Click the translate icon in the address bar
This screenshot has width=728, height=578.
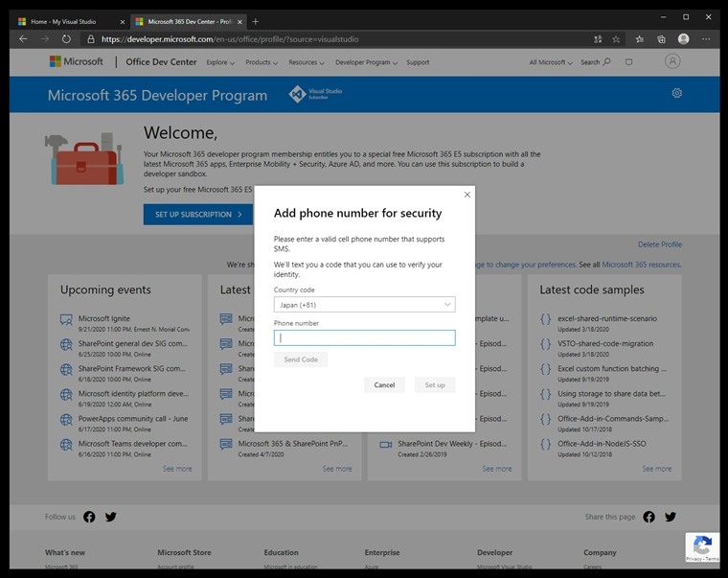pyautogui.click(x=598, y=39)
